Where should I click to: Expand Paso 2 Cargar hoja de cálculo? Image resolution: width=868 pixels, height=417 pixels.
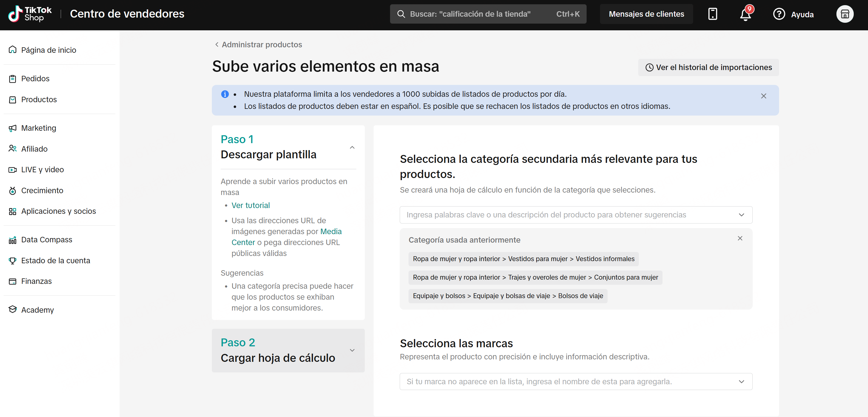[x=352, y=350]
